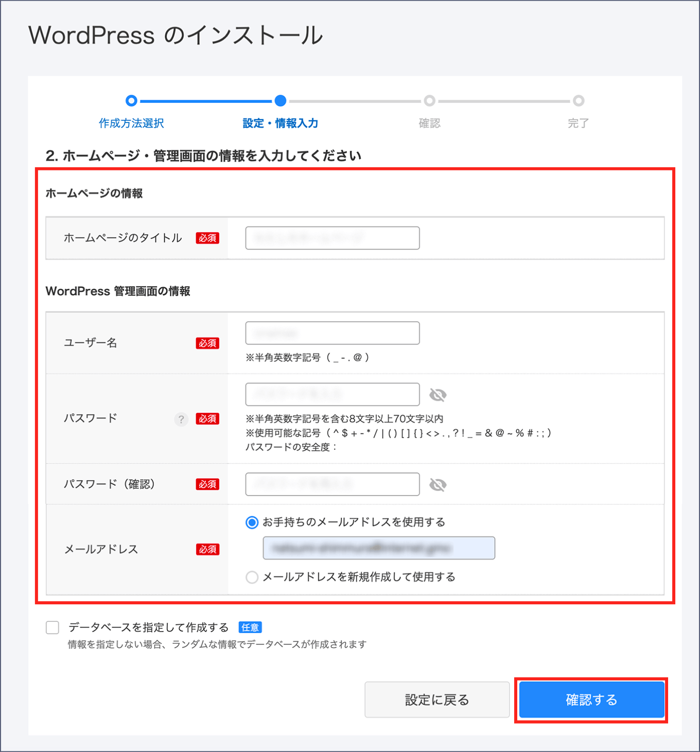Image resolution: width=700 pixels, height=752 pixels.
Task: Click the 必須 badge beside ホームページのタイトル
Action: (207, 238)
